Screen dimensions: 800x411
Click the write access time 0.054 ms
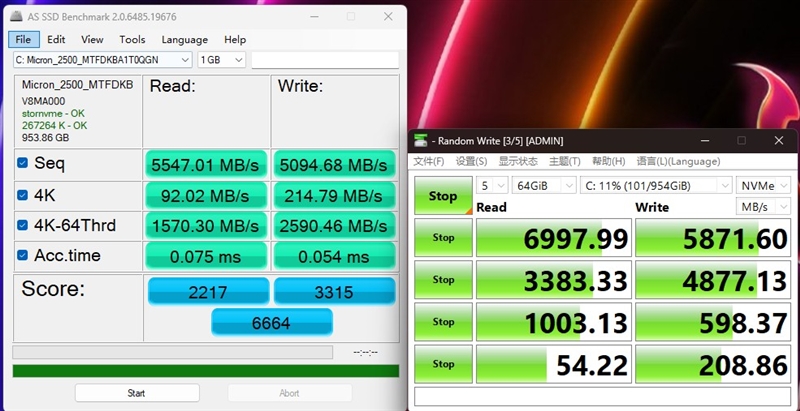334,256
